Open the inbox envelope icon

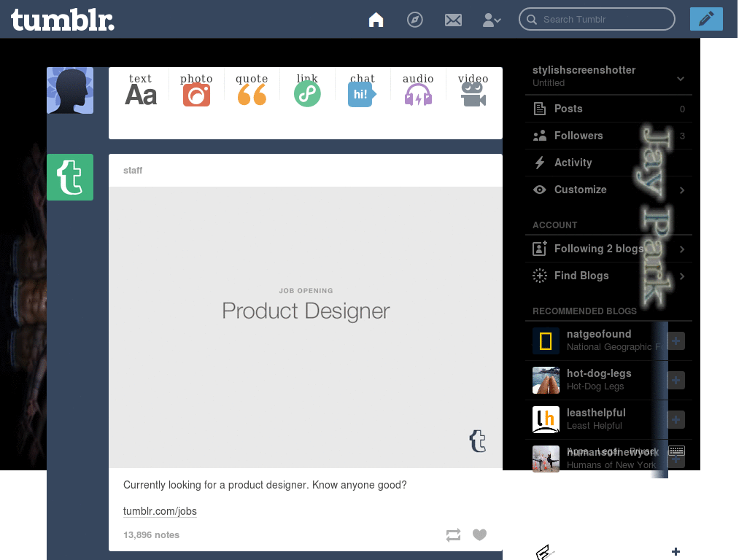[453, 20]
